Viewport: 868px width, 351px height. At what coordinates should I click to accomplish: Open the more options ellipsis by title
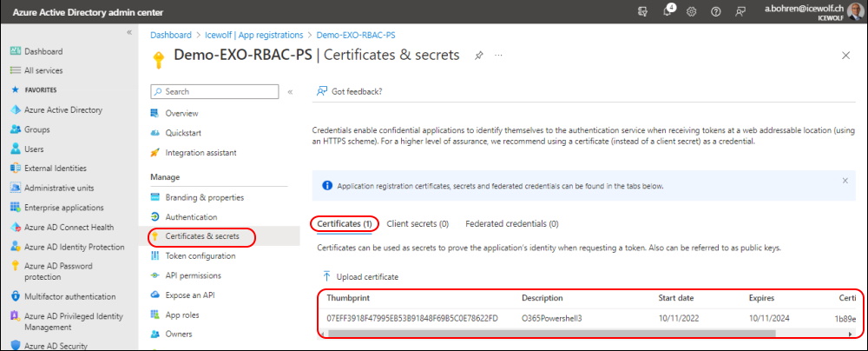pyautogui.click(x=498, y=56)
